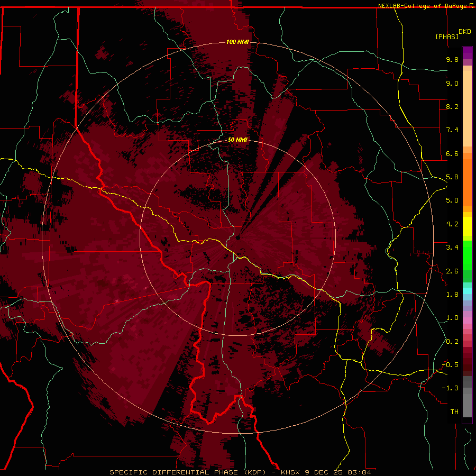Click the yellow segment of the color bar
Viewport: 476px width, 476px height.
(x=467, y=226)
